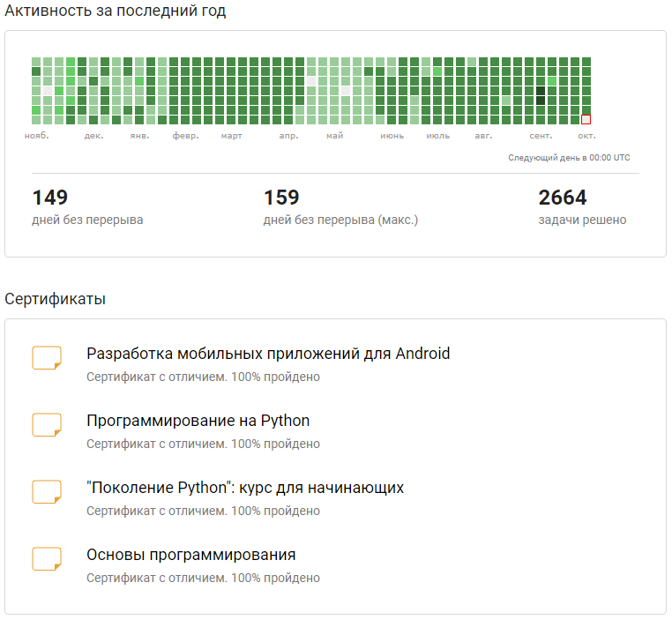Click the 159 max streak number

(281, 198)
